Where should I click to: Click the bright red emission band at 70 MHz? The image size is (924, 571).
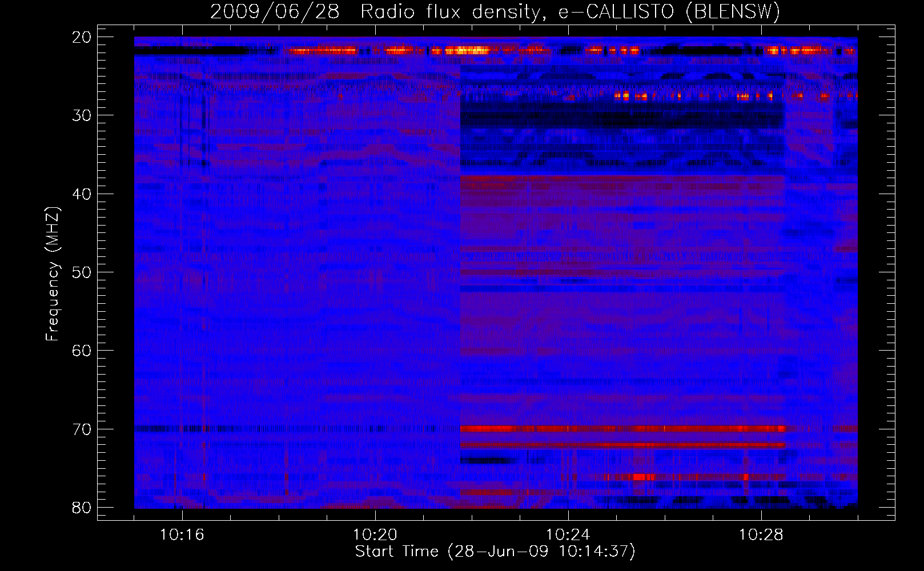(622, 428)
